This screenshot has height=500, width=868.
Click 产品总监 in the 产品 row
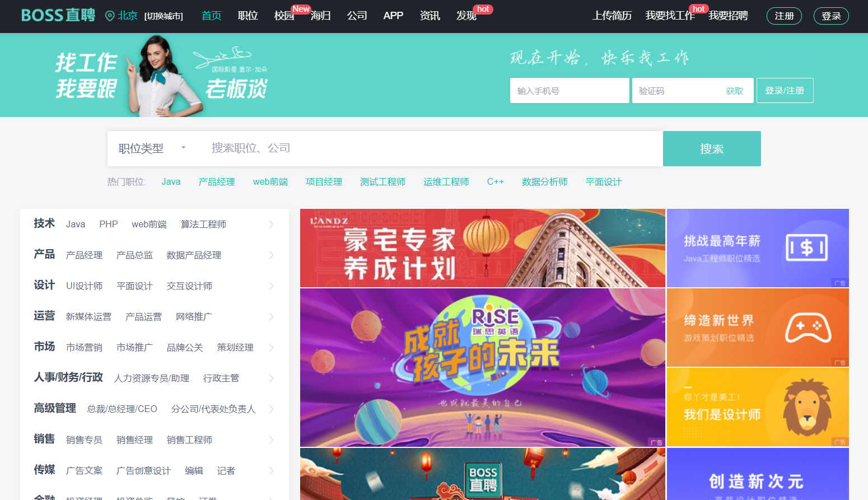pos(134,255)
